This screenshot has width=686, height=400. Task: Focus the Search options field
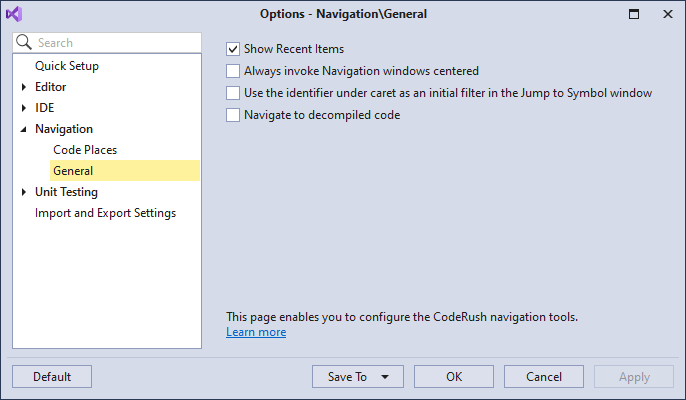pos(107,42)
